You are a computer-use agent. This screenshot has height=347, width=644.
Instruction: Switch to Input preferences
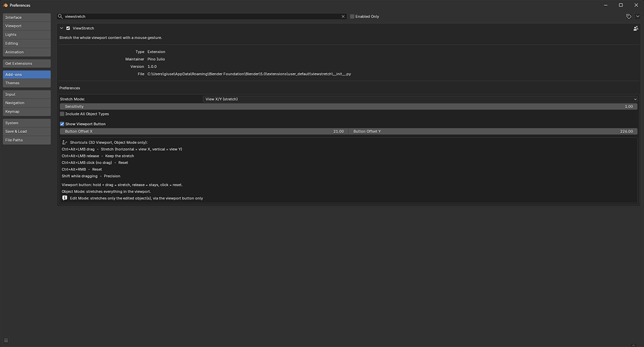click(27, 94)
